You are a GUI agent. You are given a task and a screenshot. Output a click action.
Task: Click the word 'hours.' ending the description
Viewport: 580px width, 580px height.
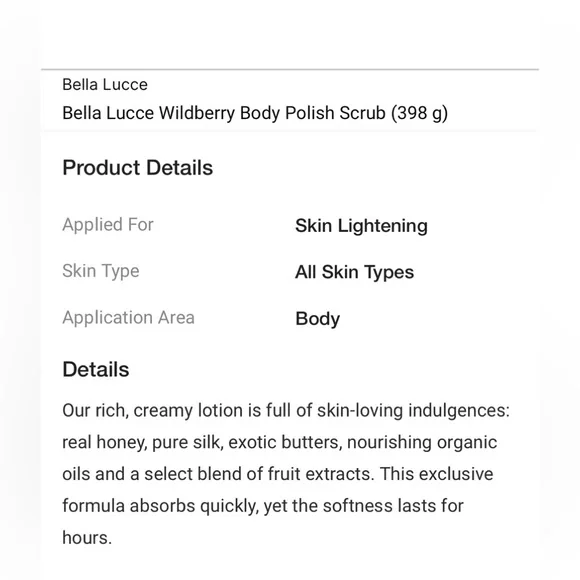point(87,538)
